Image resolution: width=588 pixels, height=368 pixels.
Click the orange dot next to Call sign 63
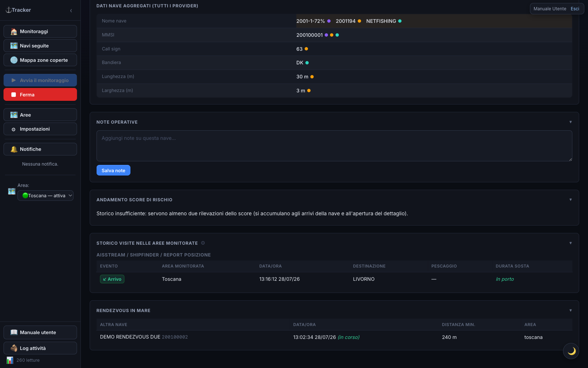pyautogui.click(x=306, y=49)
